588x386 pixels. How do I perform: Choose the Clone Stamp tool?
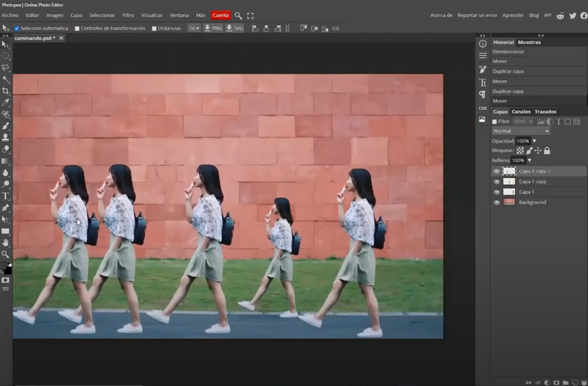click(x=5, y=138)
